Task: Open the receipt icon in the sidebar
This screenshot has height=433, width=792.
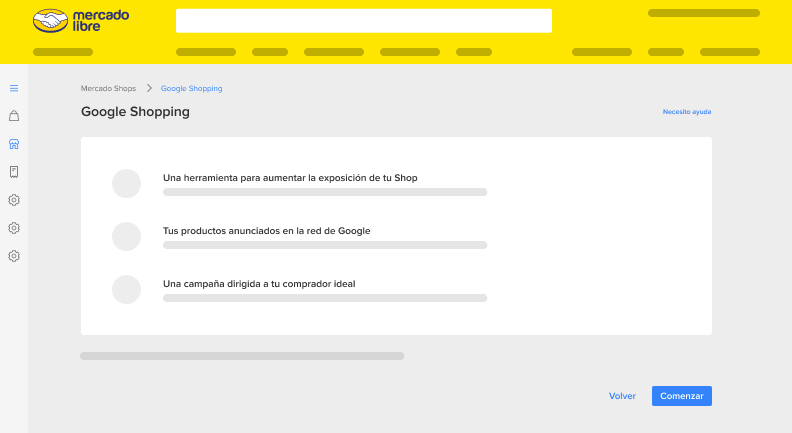Action: [x=14, y=172]
